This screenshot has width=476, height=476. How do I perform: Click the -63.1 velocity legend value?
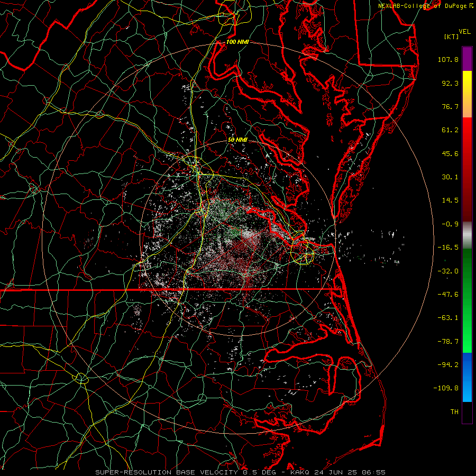(448, 318)
